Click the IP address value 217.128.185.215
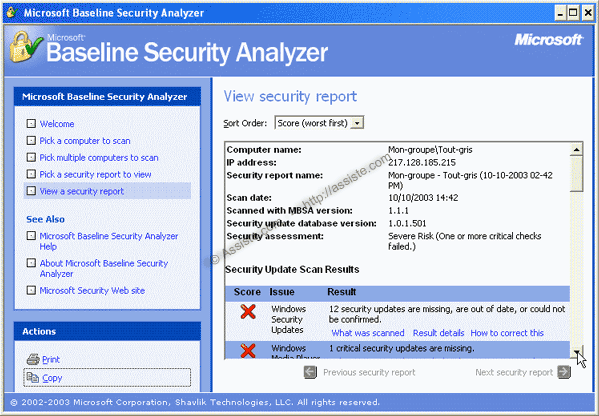 click(422, 162)
